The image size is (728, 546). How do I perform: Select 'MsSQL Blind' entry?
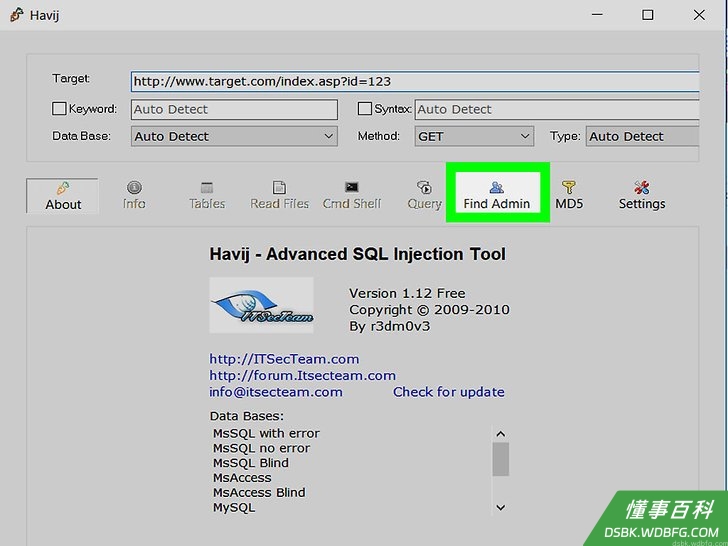coord(251,463)
